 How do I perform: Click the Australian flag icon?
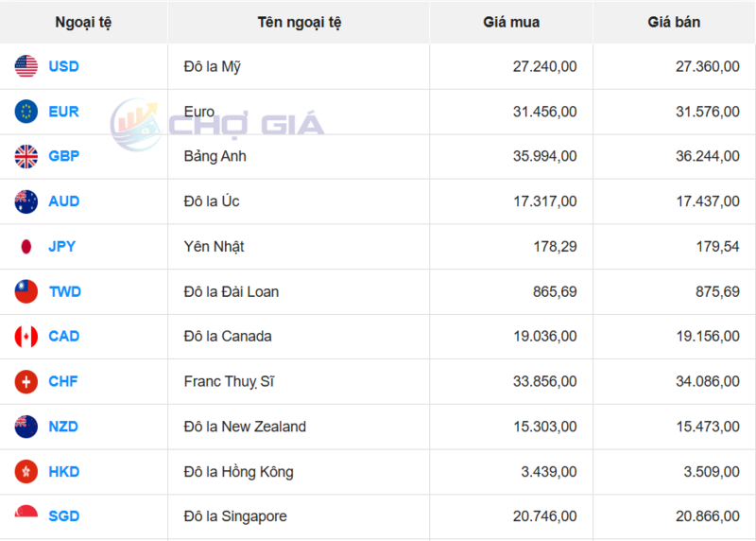[26, 201]
